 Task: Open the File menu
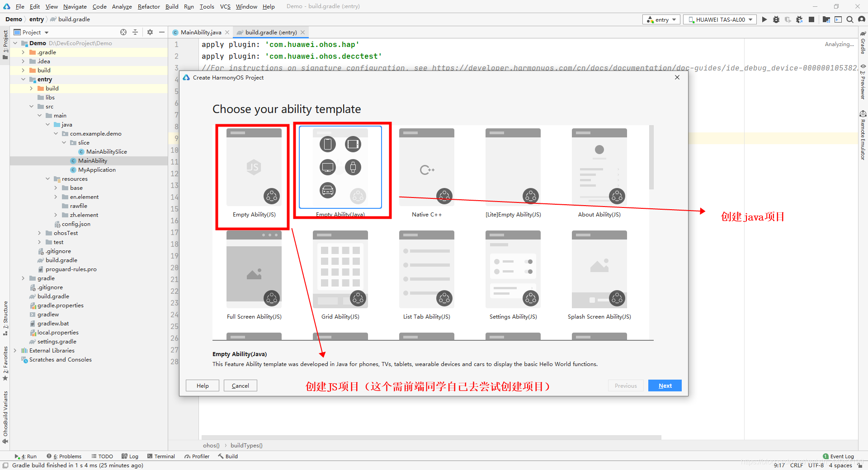[20, 6]
